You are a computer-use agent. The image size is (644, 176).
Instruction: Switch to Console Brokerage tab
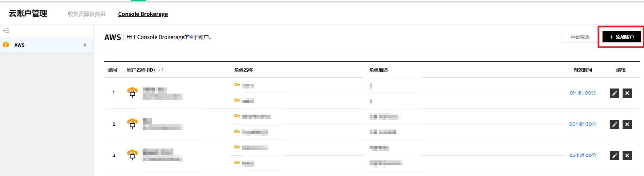[143, 14]
